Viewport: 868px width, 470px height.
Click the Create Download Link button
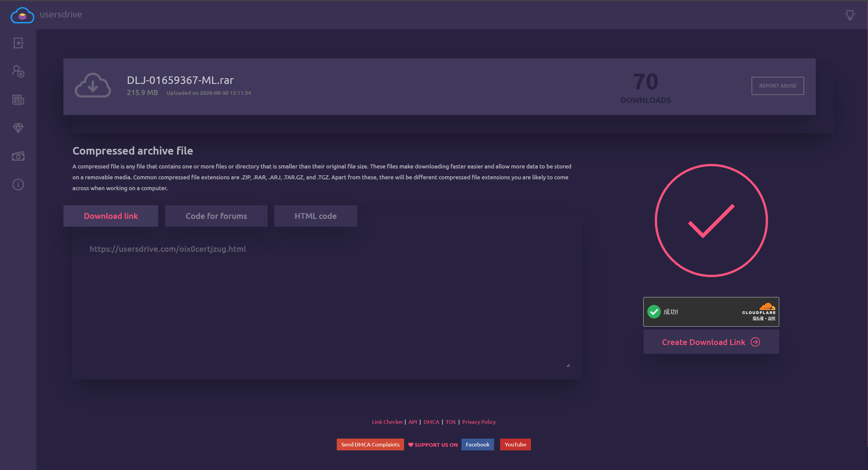tap(711, 342)
